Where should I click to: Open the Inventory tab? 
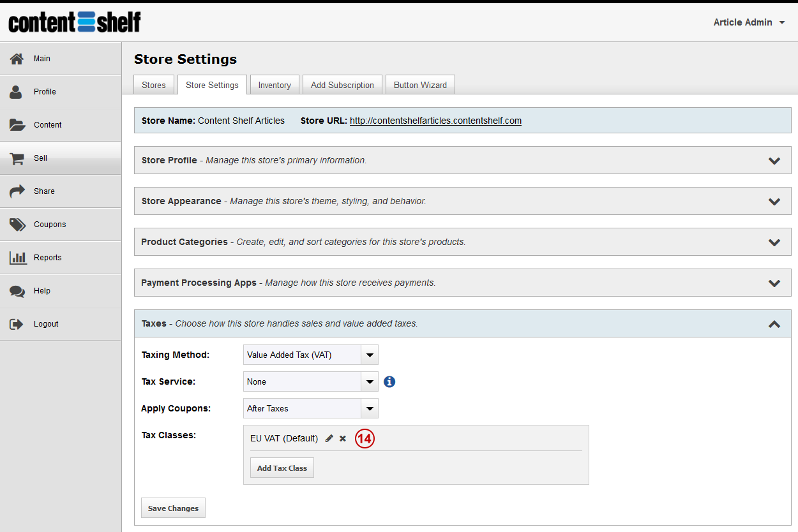click(x=275, y=85)
